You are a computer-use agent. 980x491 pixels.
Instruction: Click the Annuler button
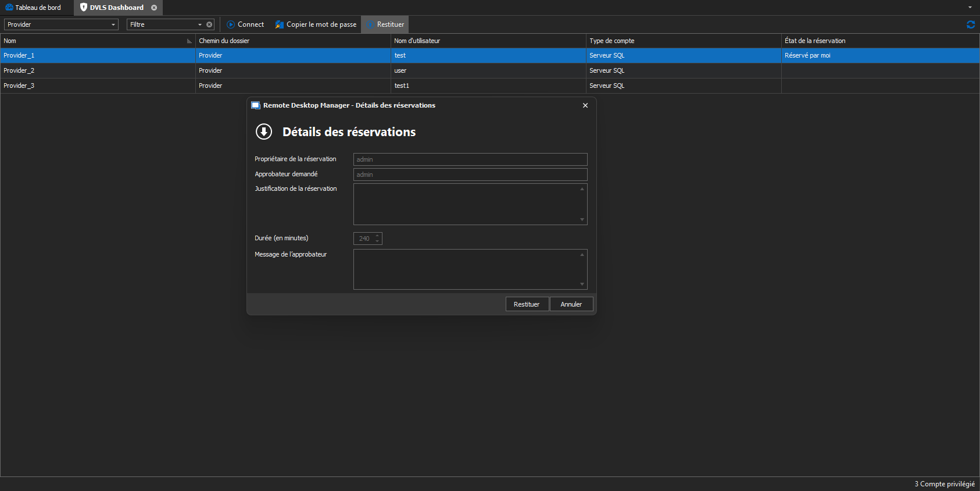point(571,304)
